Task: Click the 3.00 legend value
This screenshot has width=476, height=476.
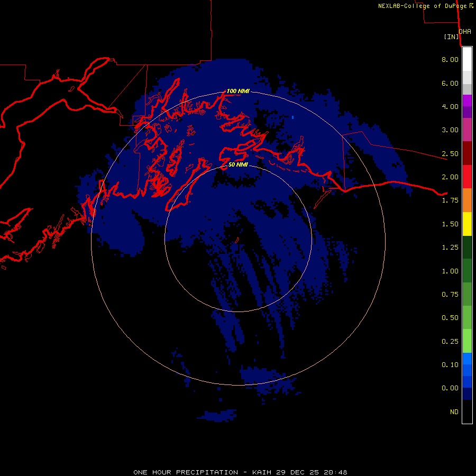Action: (x=450, y=130)
